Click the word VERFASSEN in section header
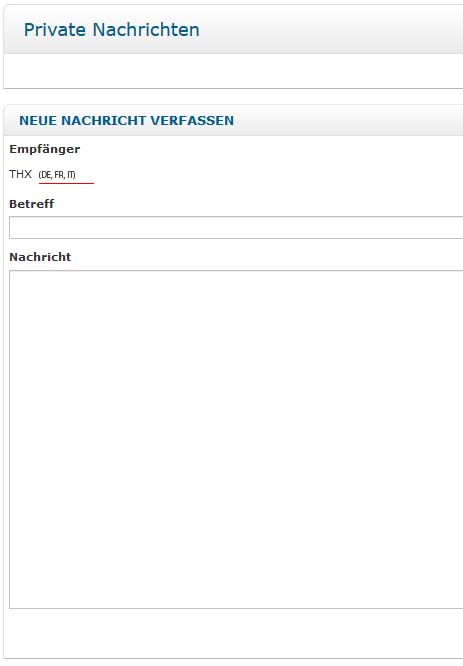This screenshot has width=463, height=666. click(192, 121)
